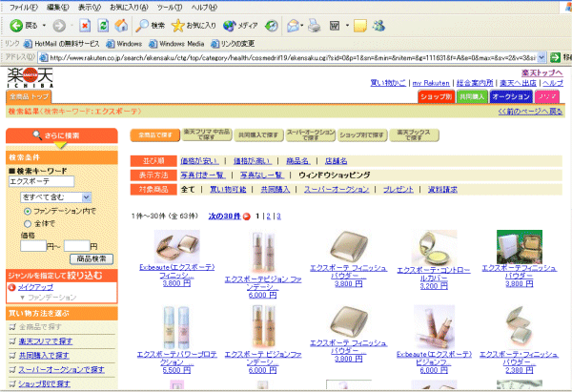
Task: Open the Windows Media link in Links bar
Action: (177, 44)
